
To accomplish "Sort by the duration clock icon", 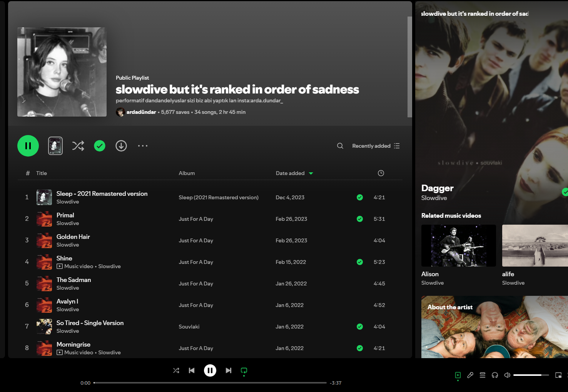I will 381,173.
